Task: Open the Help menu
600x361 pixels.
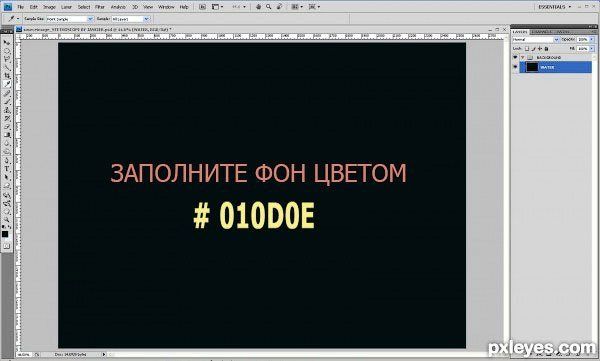Action: tap(184, 7)
